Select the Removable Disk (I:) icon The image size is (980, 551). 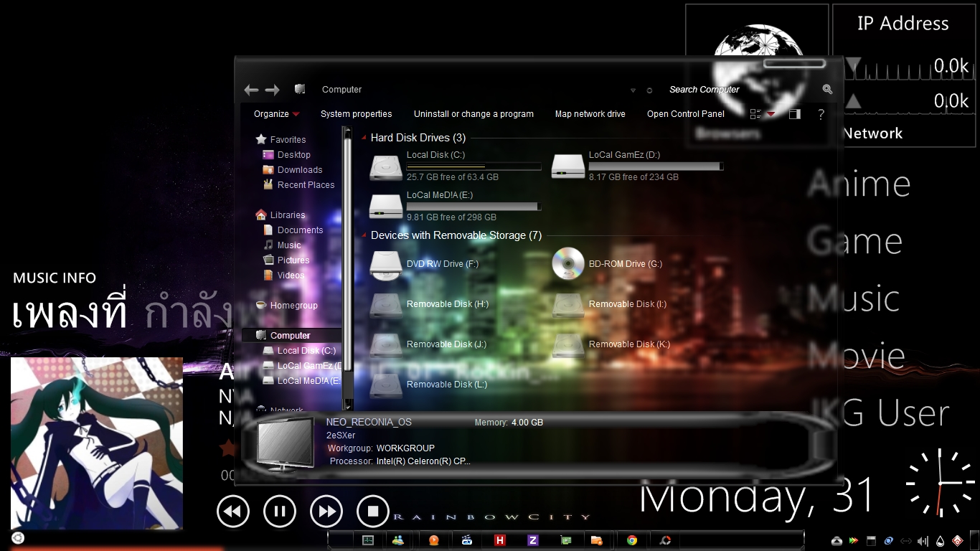tap(568, 304)
